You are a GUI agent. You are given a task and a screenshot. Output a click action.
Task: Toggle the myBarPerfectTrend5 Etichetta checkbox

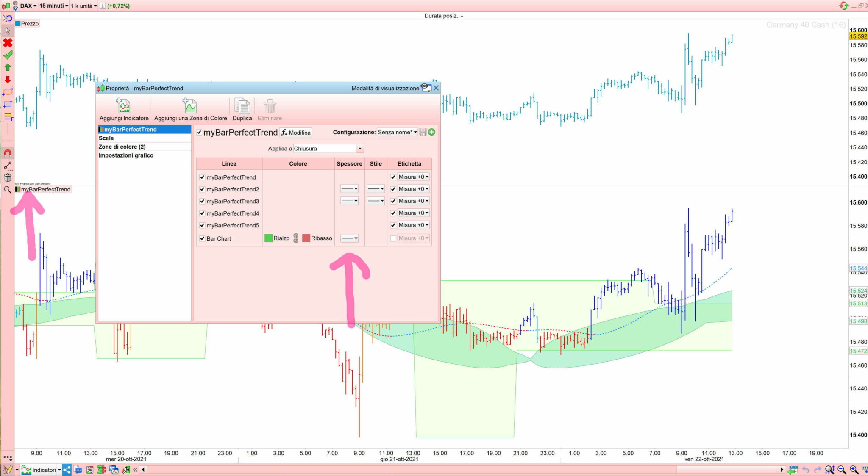coord(393,225)
